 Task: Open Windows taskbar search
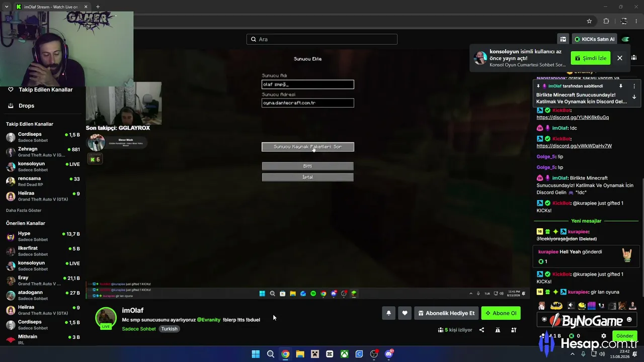[x=271, y=354]
